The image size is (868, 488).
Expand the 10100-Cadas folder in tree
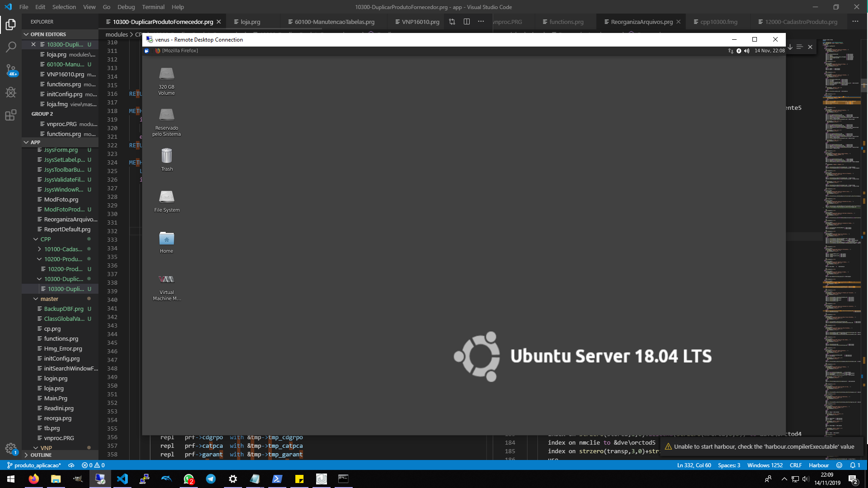pyautogui.click(x=63, y=249)
